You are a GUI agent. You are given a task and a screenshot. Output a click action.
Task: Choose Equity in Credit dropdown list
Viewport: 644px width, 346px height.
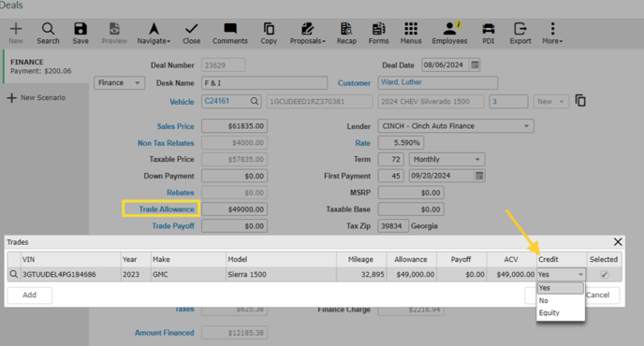(x=560, y=312)
